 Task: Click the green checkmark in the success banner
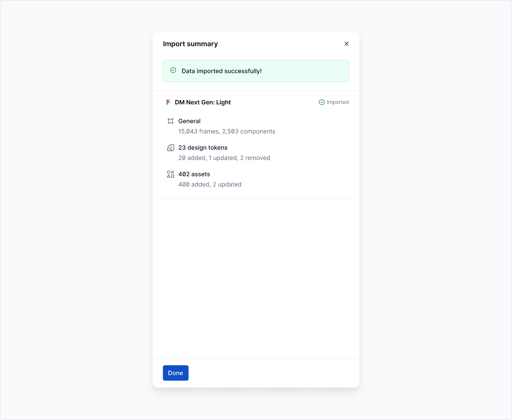click(173, 70)
